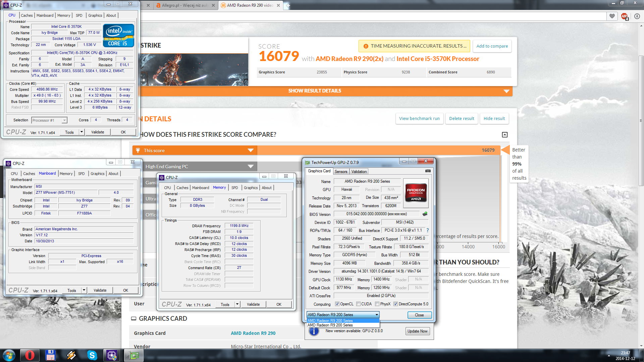644x362 pixels.
Task: Open Caches tab in top CPU-Z window
Action: click(27, 15)
